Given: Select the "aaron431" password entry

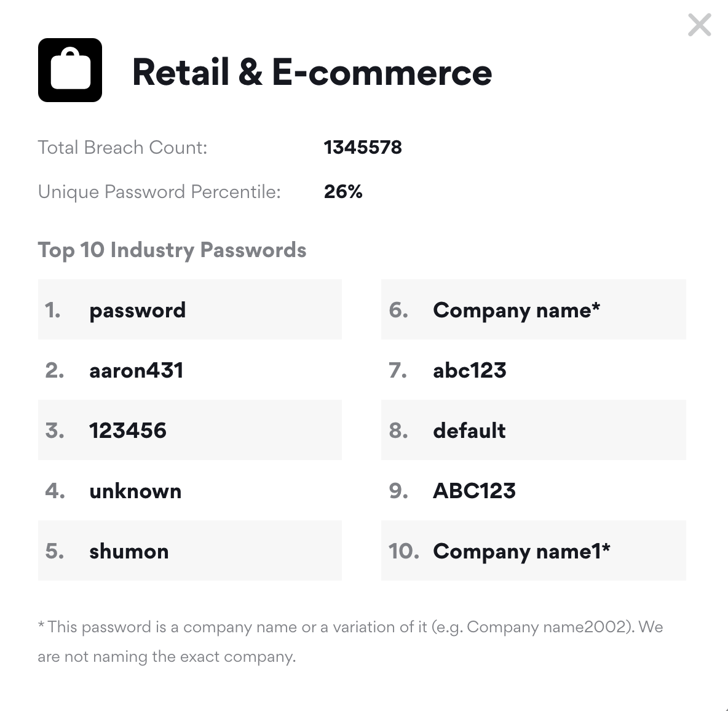Looking at the screenshot, I should [136, 370].
